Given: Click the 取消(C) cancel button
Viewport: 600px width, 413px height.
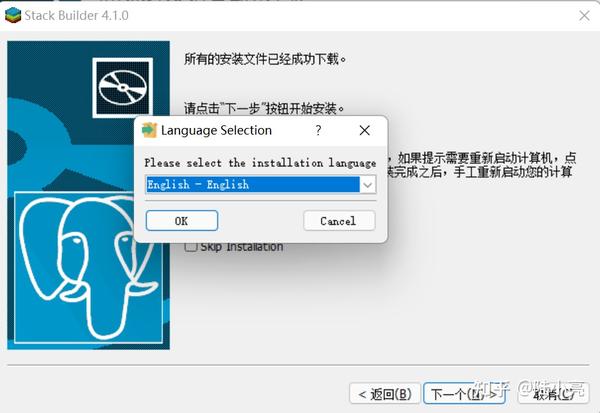Looking at the screenshot, I should coord(554,393).
